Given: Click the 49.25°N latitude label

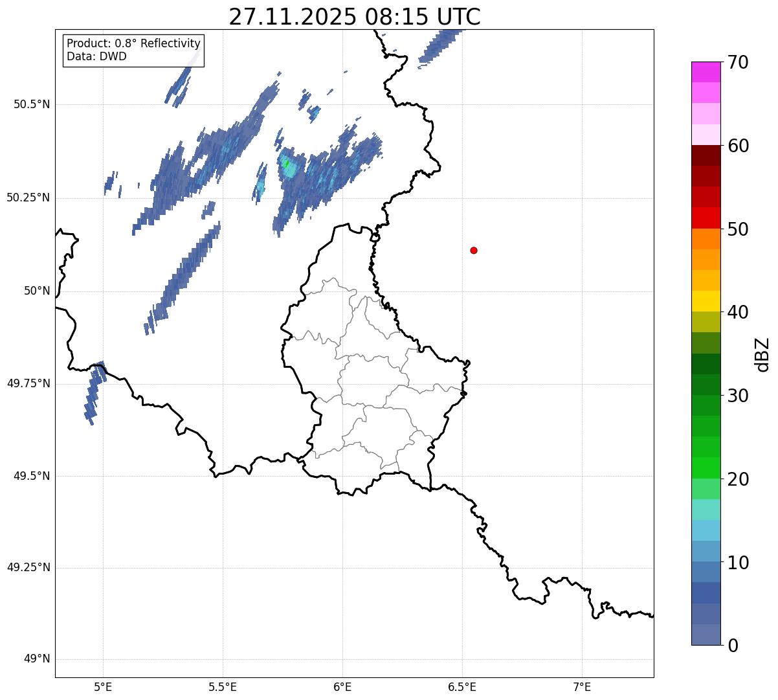Looking at the screenshot, I should point(28,568).
